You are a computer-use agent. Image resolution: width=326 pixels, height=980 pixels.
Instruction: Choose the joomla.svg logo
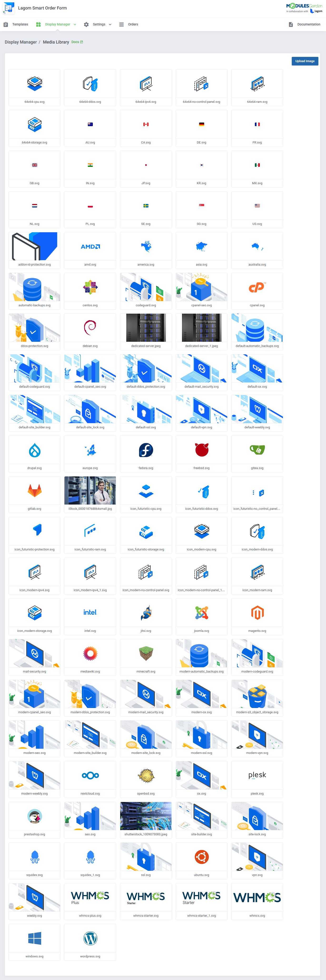tap(202, 613)
